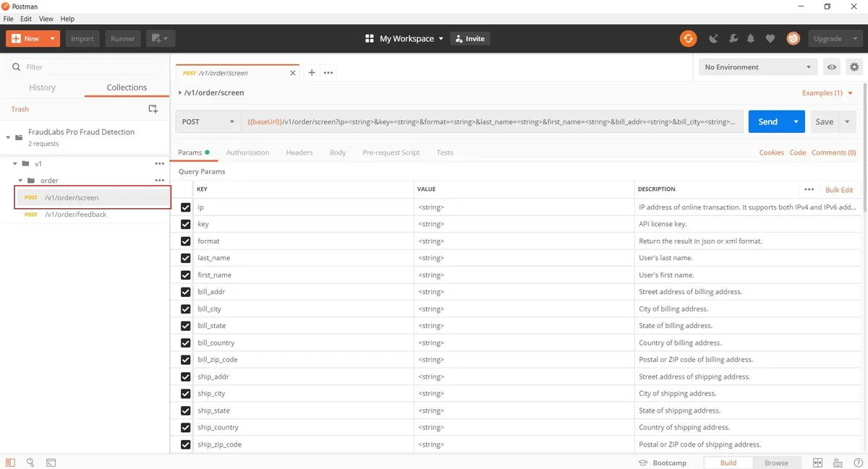Image resolution: width=868 pixels, height=469 pixels.
Task: Click the orange sync icon in header
Action: 688,39
